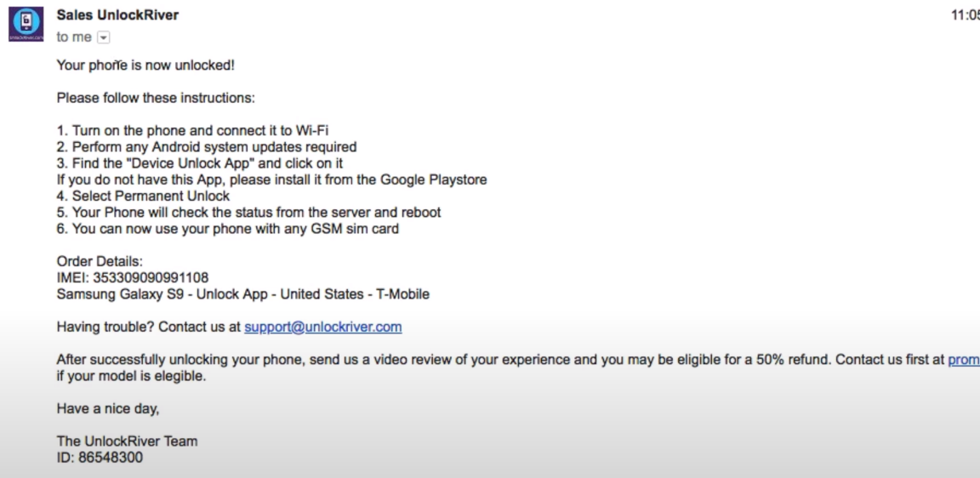The image size is (980, 478).
Task: Click 'The UnlockRiver Team' signature line
Action: 127,441
